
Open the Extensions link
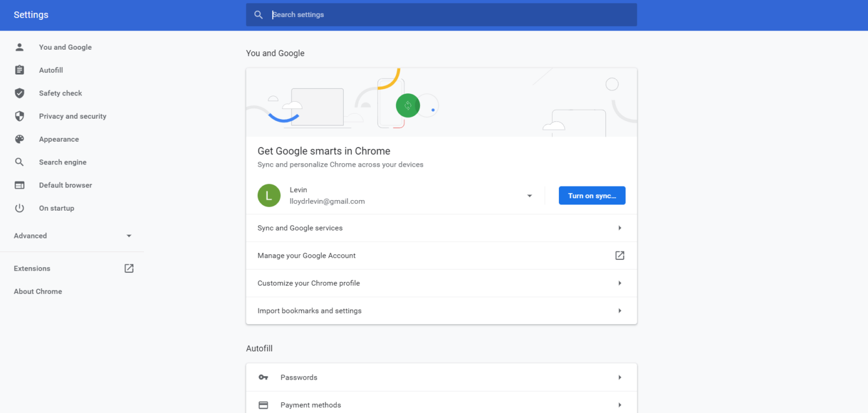coord(32,268)
